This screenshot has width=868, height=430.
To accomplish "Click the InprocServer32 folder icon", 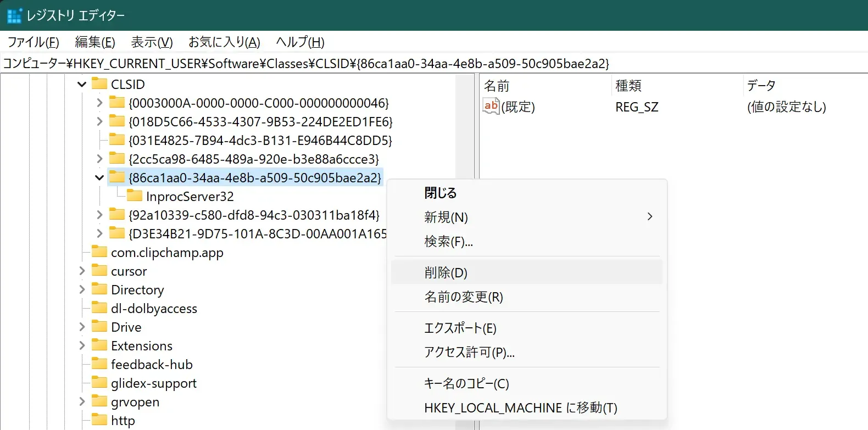I will 135,196.
